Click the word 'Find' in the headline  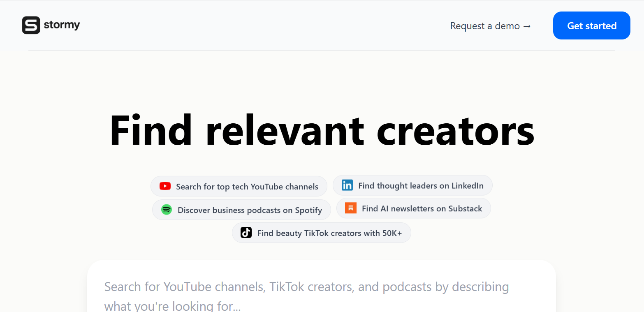[x=151, y=130]
